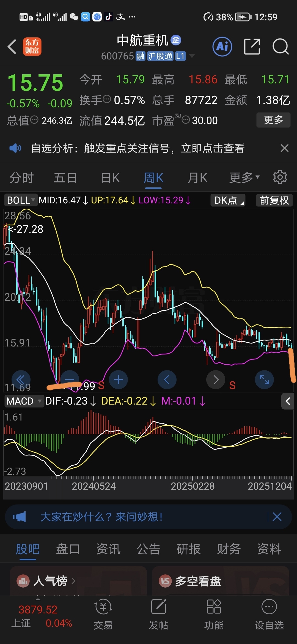
Task: Tap the 市盈 info smiley icon
Action: click(x=186, y=120)
